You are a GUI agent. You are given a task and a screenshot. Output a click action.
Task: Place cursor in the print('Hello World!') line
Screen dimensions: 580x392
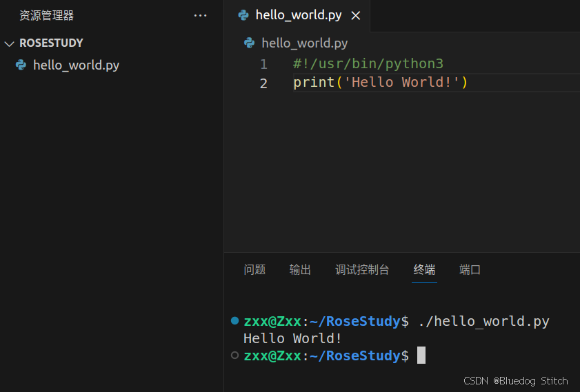(x=381, y=82)
